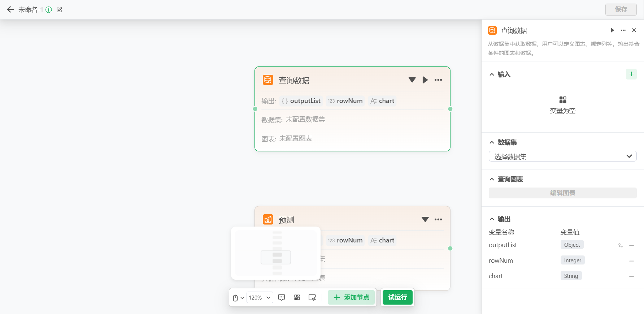The width and height of the screenshot is (644, 314).
Task: Click the minimap thumbnail preview
Action: coord(276,253)
